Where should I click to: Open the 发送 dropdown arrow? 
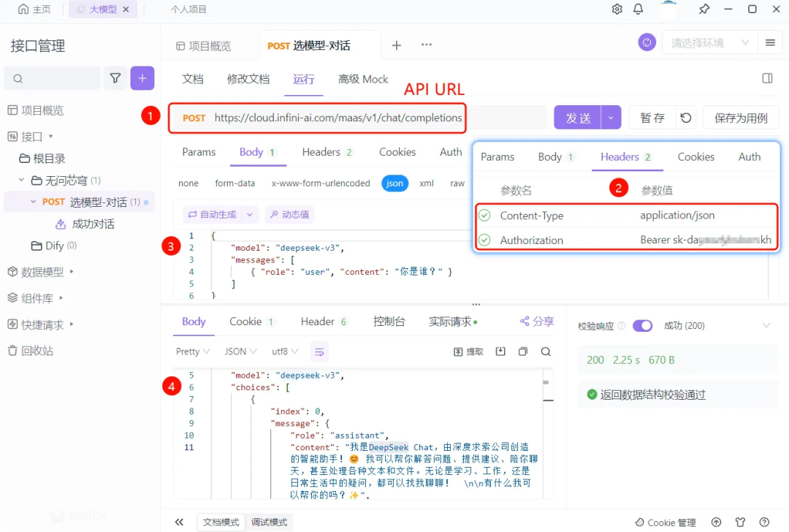611,118
